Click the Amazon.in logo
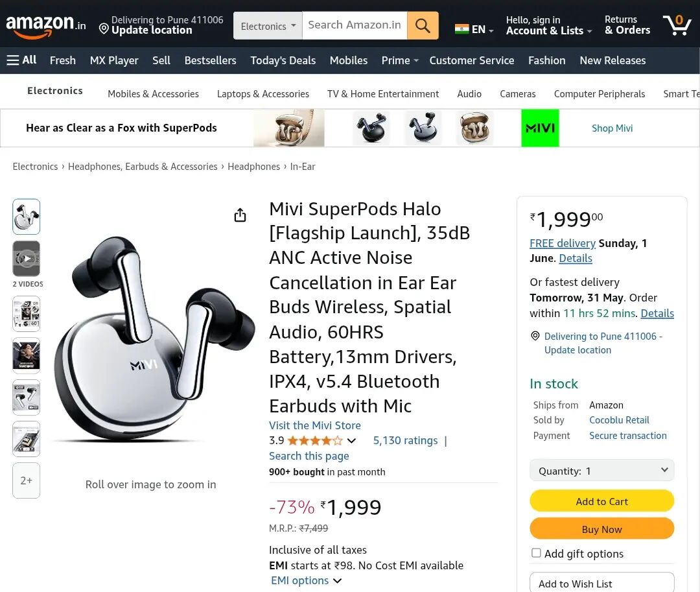700x592 pixels. point(45,26)
